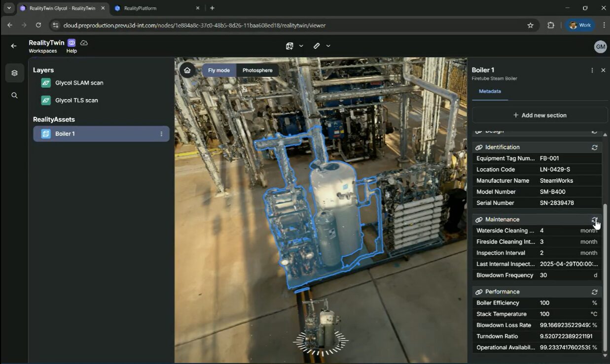
Task: Click the link icon beside Maintenance
Action: click(x=479, y=220)
